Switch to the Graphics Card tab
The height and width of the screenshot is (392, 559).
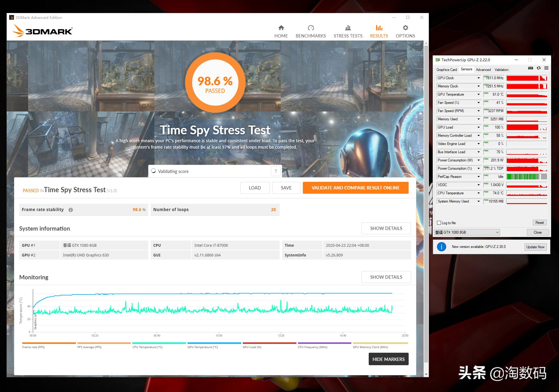click(x=446, y=69)
